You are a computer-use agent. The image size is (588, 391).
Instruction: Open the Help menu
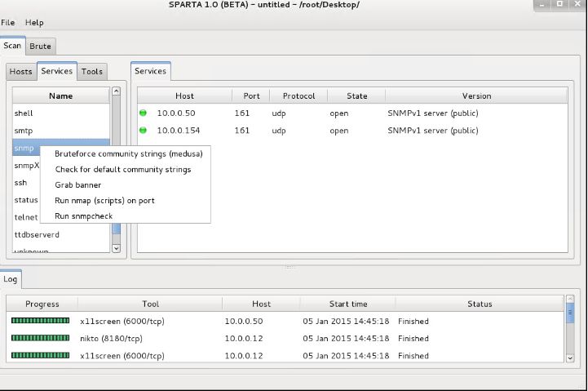coord(34,22)
